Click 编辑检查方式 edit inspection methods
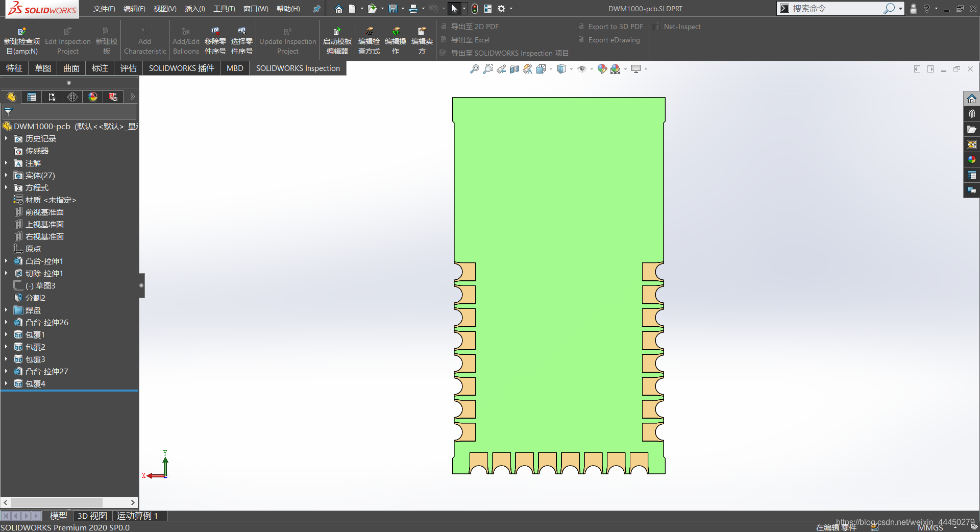This screenshot has width=980, height=532. [x=369, y=41]
